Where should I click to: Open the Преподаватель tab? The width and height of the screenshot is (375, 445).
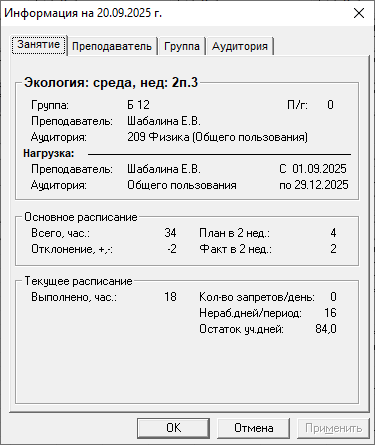pyautogui.click(x=112, y=46)
